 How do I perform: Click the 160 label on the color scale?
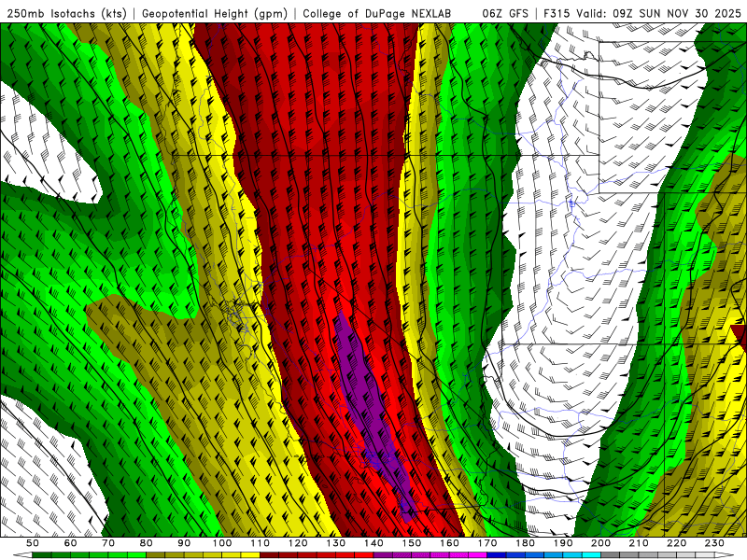pos(449,543)
